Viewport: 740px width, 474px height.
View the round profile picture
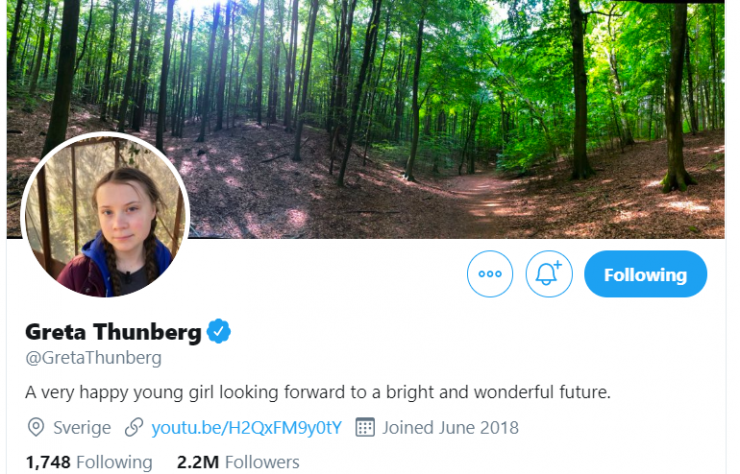105,217
